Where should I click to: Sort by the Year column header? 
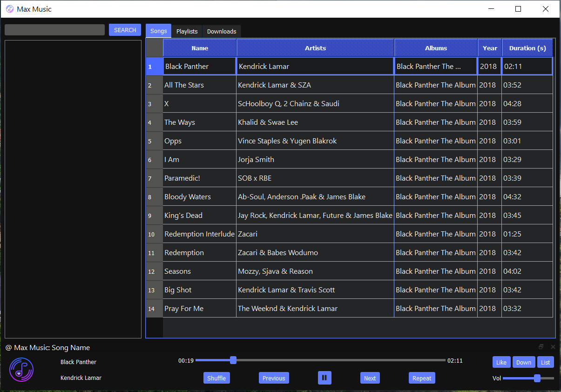(490, 48)
